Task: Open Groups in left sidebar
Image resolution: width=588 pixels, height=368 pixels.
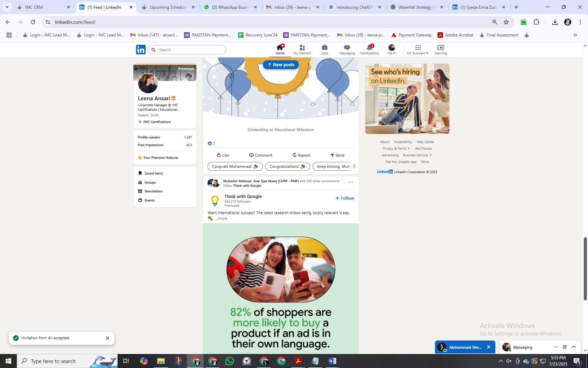Action: click(147, 183)
